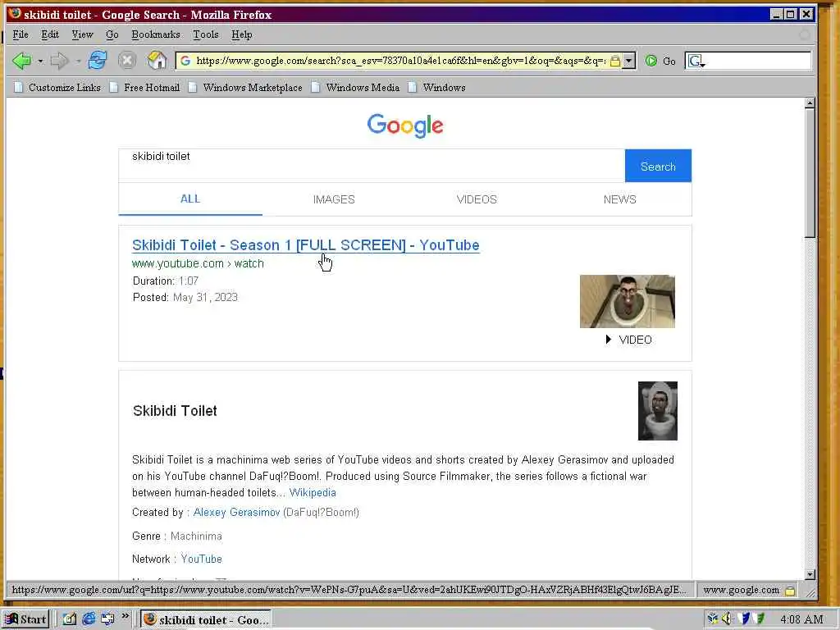Open the Free Hotmail bookmark
Screen dimensions: 840x630
pyautogui.click(x=144, y=87)
